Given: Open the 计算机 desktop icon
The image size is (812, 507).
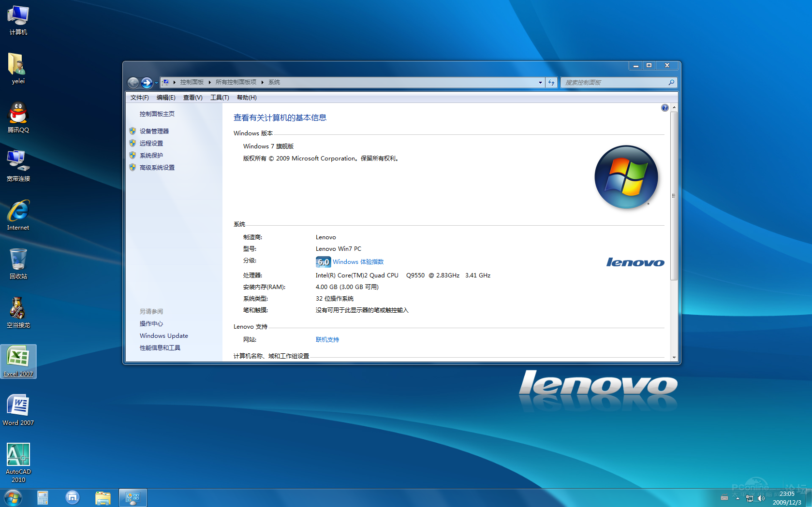Looking at the screenshot, I should click(18, 20).
